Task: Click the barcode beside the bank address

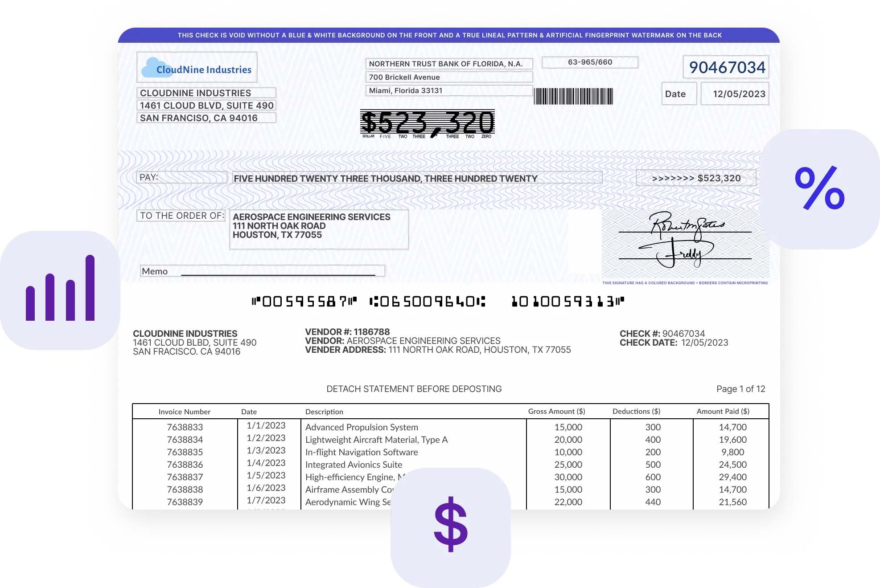Action: click(573, 96)
